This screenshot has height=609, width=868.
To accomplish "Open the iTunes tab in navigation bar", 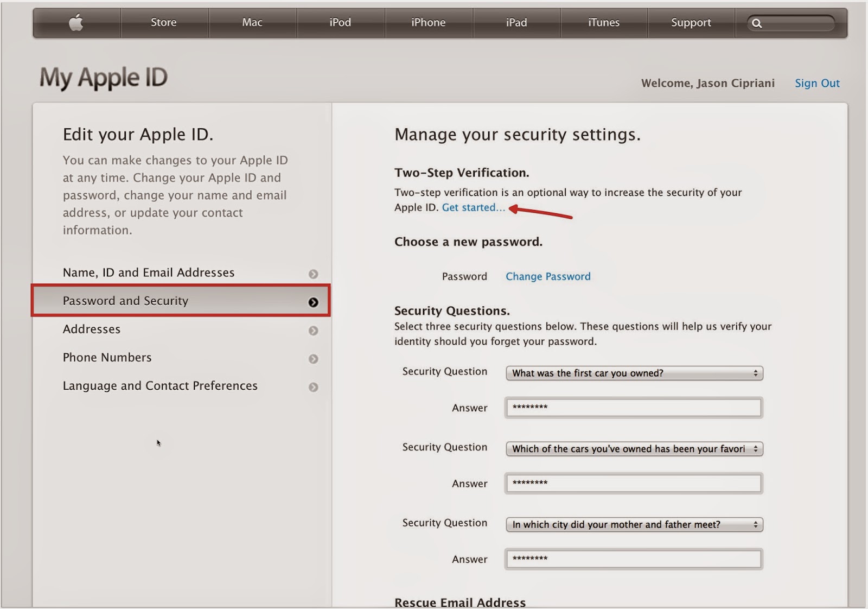I will 603,23.
